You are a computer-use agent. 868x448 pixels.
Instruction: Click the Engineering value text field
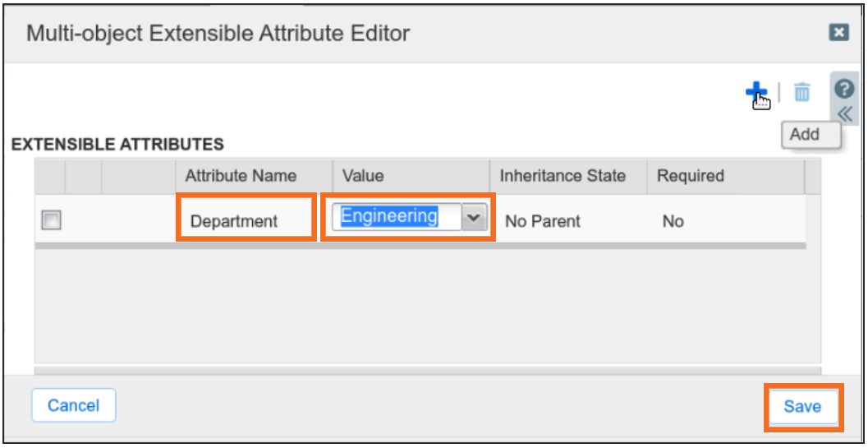393,217
